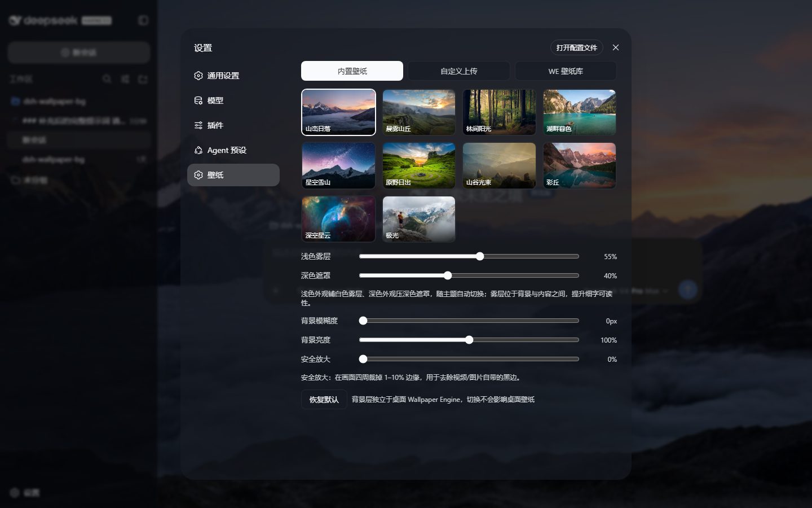Screen dimensions: 812x508
Task: Switch to the WE 壁纸库 tab
Action: [x=566, y=71]
